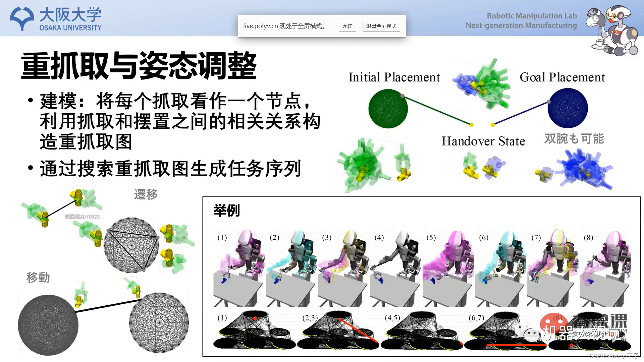Click robot example thumbnail (4)
Screen dimensions: 644x362
point(395,268)
